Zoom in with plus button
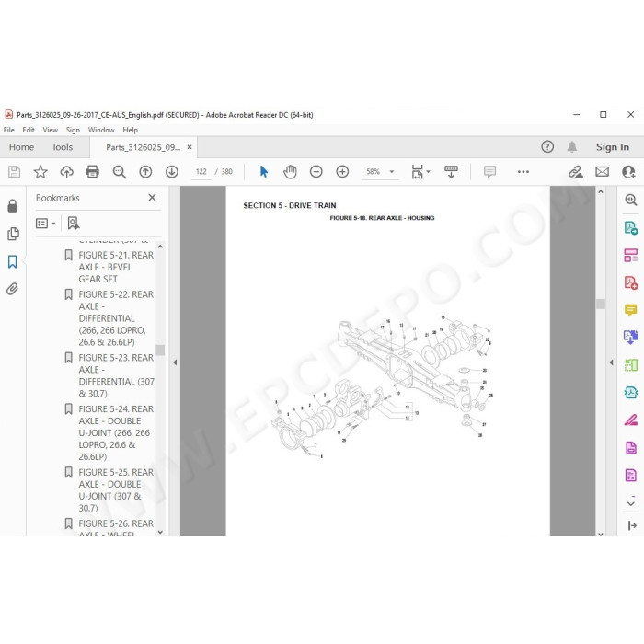644x644 pixels. pyautogui.click(x=342, y=172)
